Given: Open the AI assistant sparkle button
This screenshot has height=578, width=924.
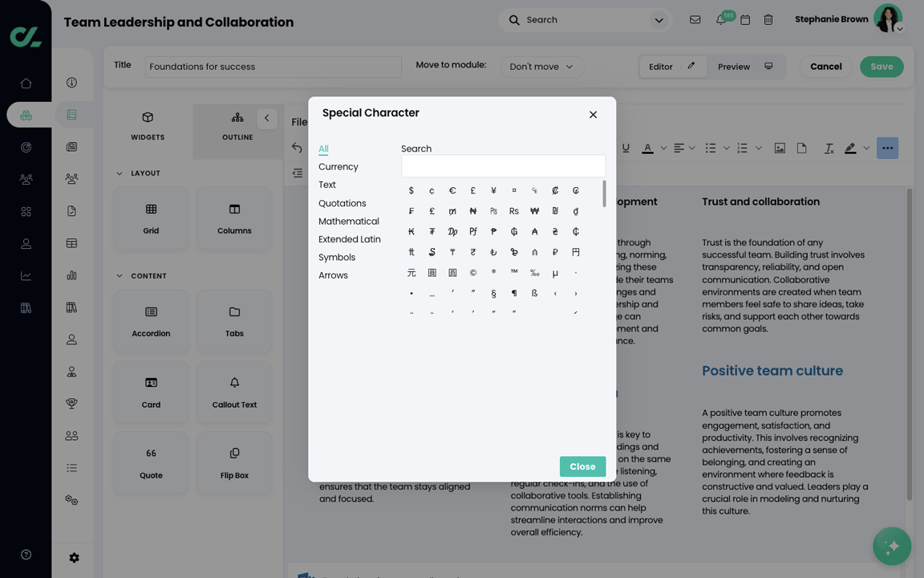Looking at the screenshot, I should coord(892,546).
